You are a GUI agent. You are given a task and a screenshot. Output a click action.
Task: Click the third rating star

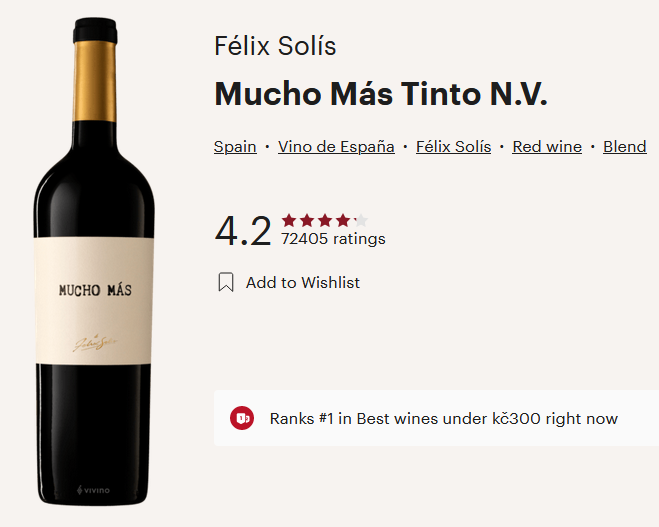click(325, 220)
